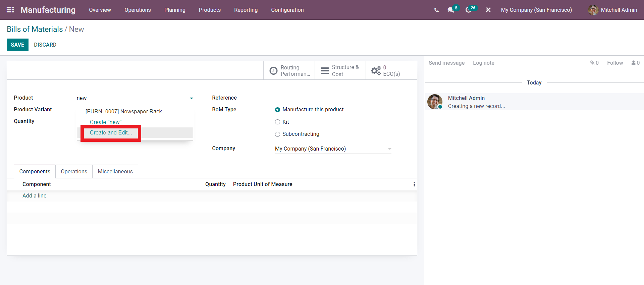Expand the Company dropdown arrow
This screenshot has width=644, height=285.
click(389, 149)
